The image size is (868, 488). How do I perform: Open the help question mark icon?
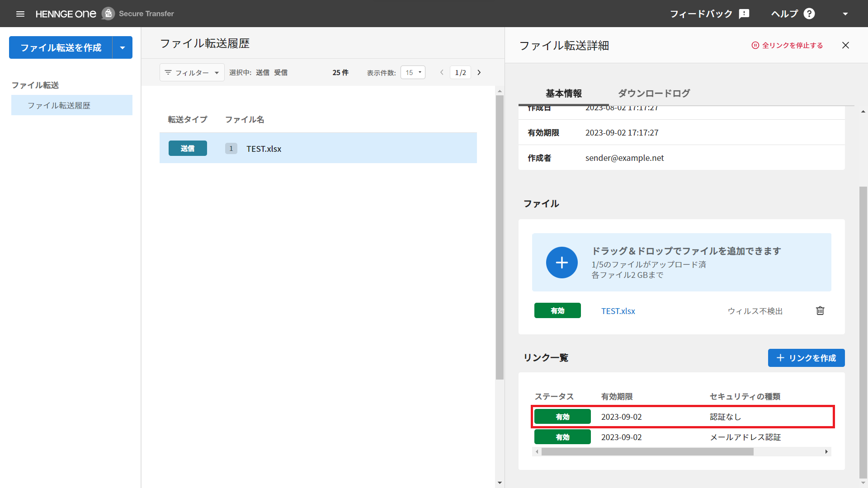click(809, 14)
